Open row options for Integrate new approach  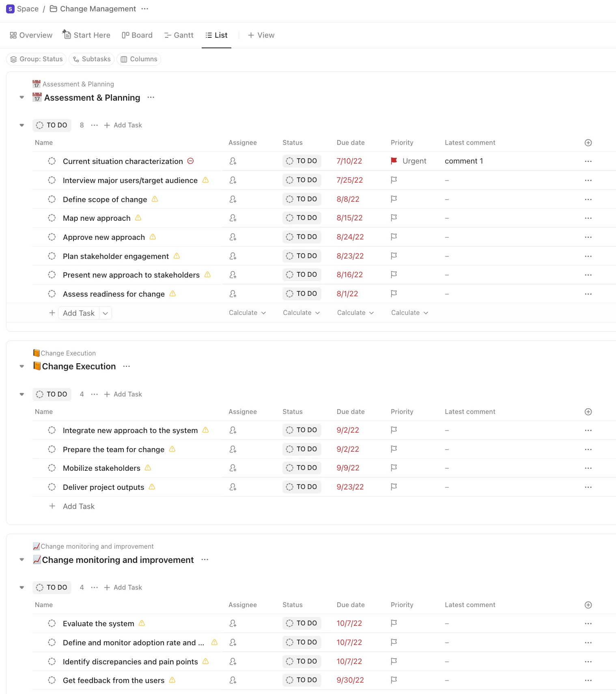coord(588,430)
